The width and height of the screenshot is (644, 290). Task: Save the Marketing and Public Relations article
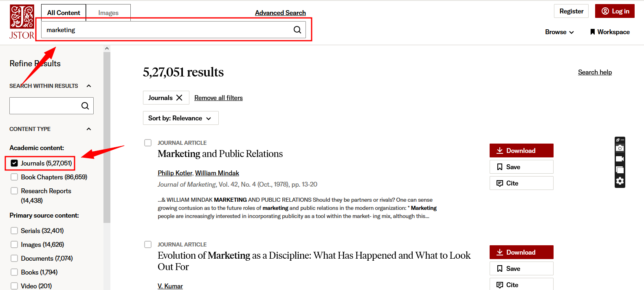point(521,167)
